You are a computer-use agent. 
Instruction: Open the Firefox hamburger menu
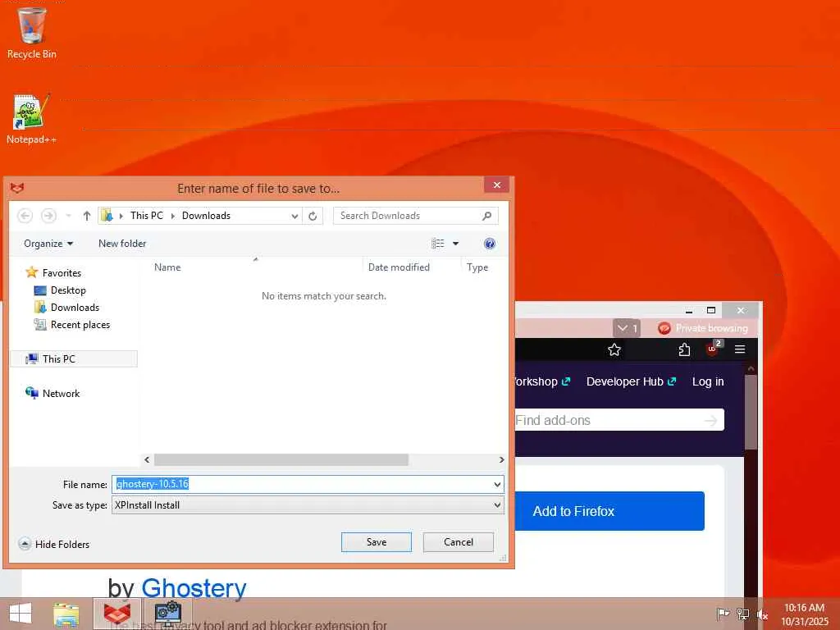tap(741, 349)
